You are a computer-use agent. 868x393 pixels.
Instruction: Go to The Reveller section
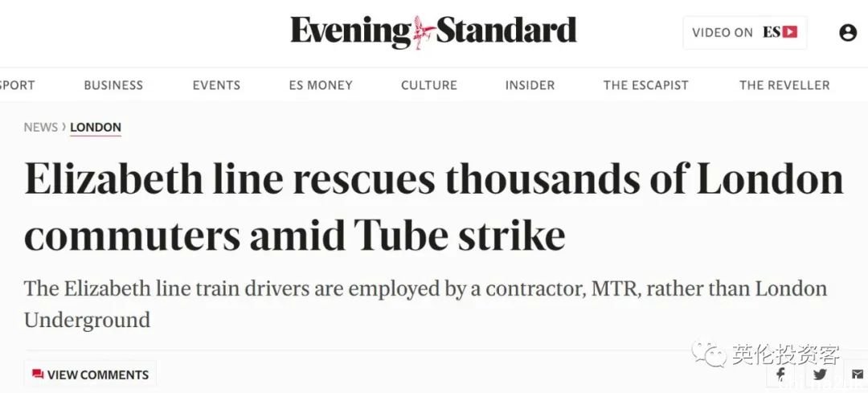point(784,85)
